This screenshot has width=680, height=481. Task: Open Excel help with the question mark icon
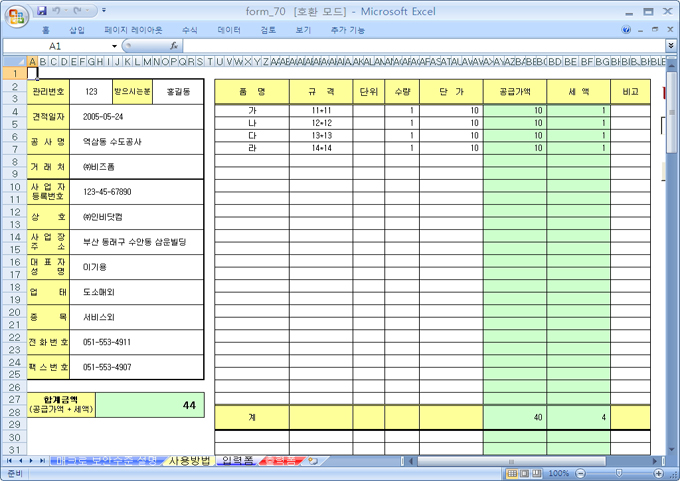(x=626, y=29)
